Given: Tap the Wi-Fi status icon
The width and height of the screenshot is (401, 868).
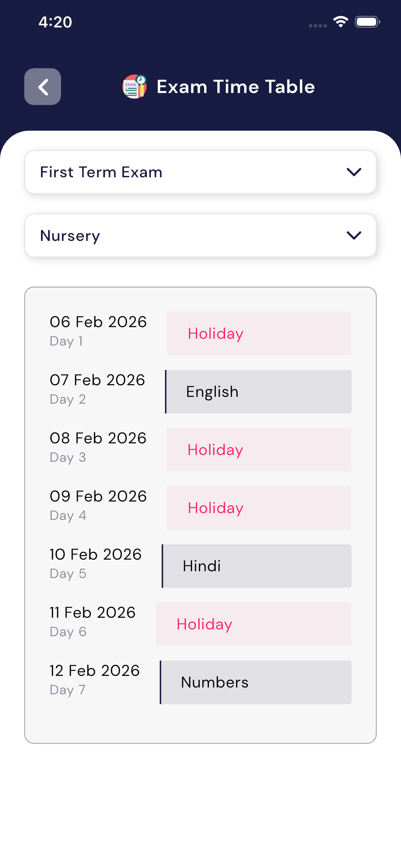Looking at the screenshot, I should pyautogui.click(x=340, y=22).
